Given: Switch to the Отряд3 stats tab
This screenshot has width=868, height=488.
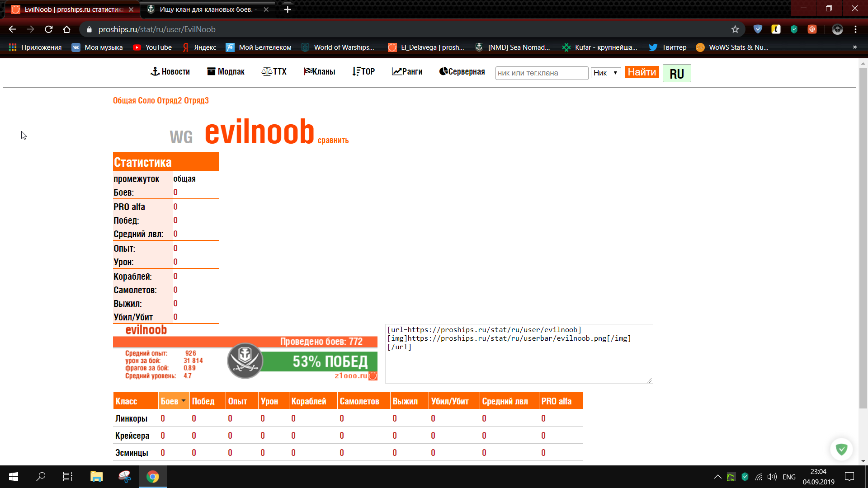Looking at the screenshot, I should click(x=196, y=100).
